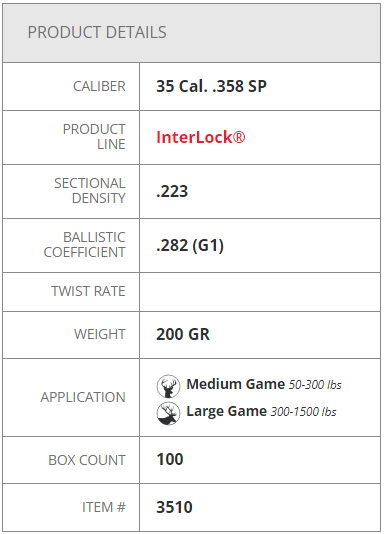384x534 pixels.
Task: Select the box count value 100
Action: [170, 459]
